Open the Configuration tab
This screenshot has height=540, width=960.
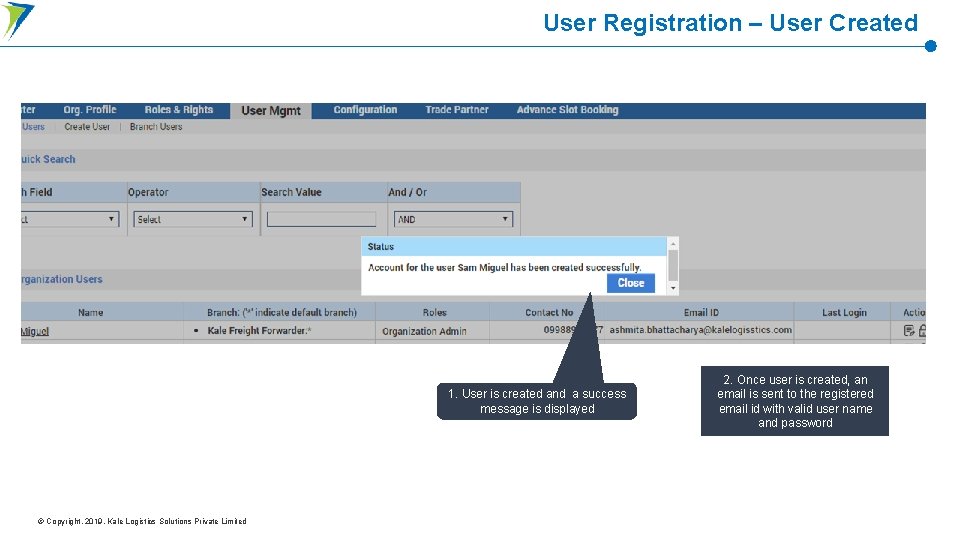[365, 110]
